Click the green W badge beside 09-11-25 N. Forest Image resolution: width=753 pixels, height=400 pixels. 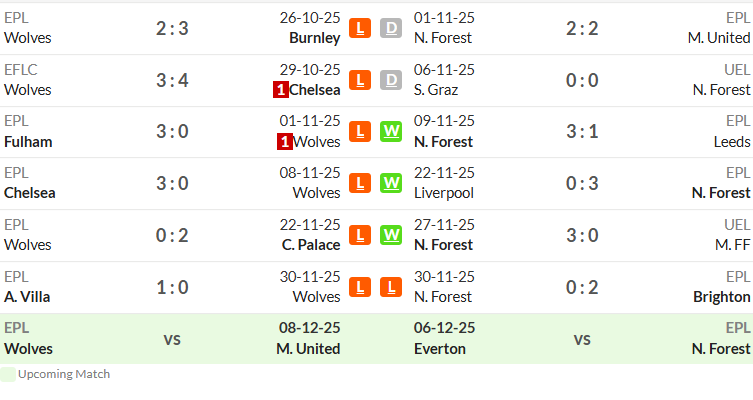coord(391,132)
